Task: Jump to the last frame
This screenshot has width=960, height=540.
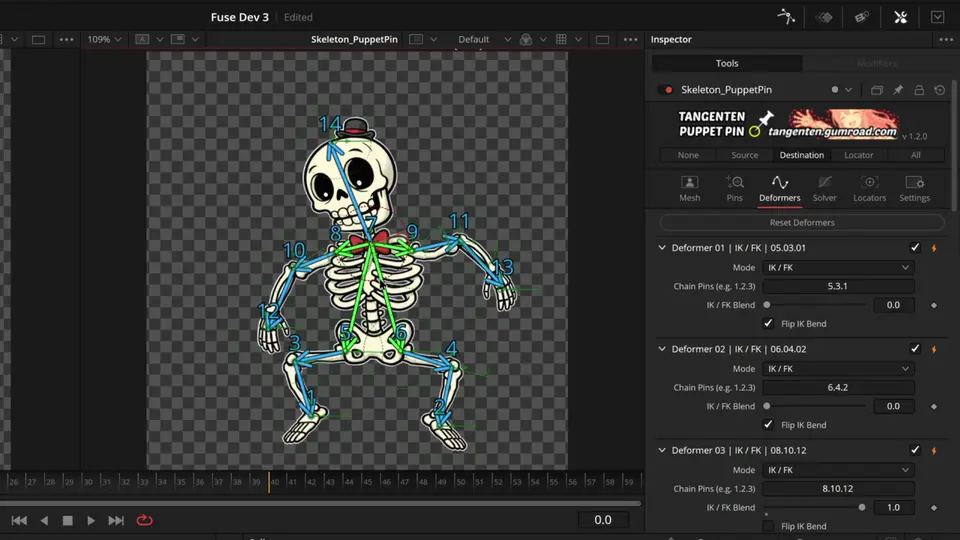Action: click(x=116, y=520)
